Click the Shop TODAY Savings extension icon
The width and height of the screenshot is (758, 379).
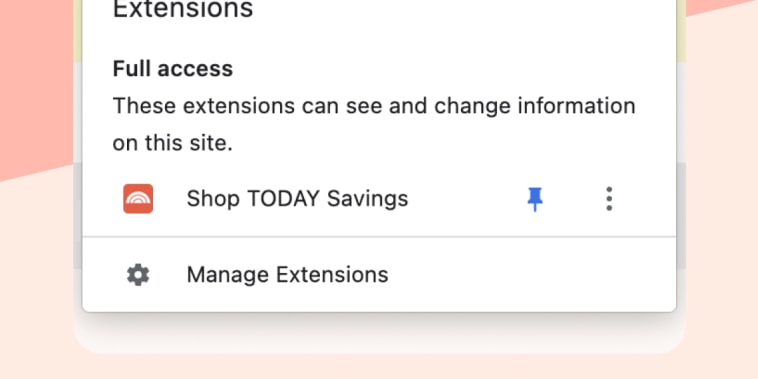[x=138, y=199]
